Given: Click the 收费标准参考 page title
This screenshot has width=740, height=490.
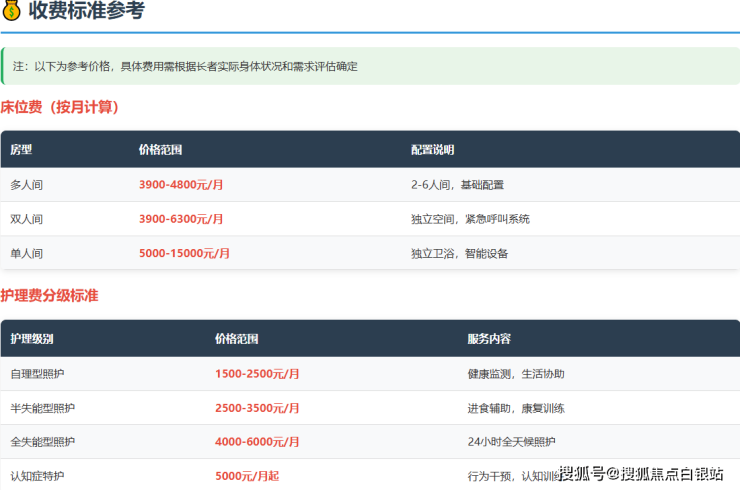Looking at the screenshot, I should click(x=87, y=12).
